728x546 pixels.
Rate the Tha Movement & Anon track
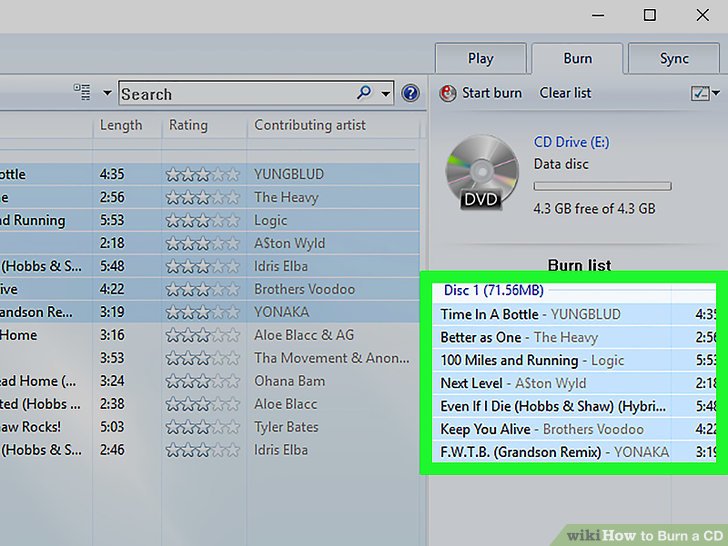pyautogui.click(x=202, y=358)
